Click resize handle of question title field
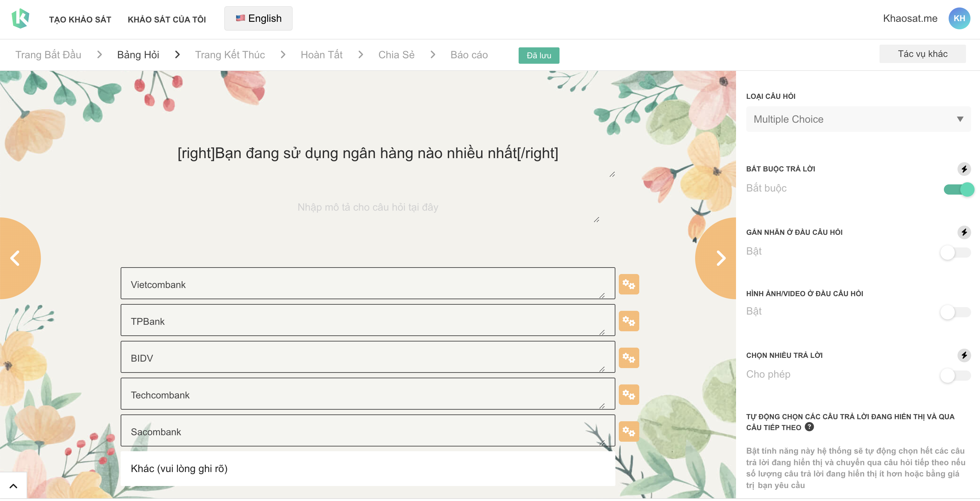 click(x=612, y=174)
